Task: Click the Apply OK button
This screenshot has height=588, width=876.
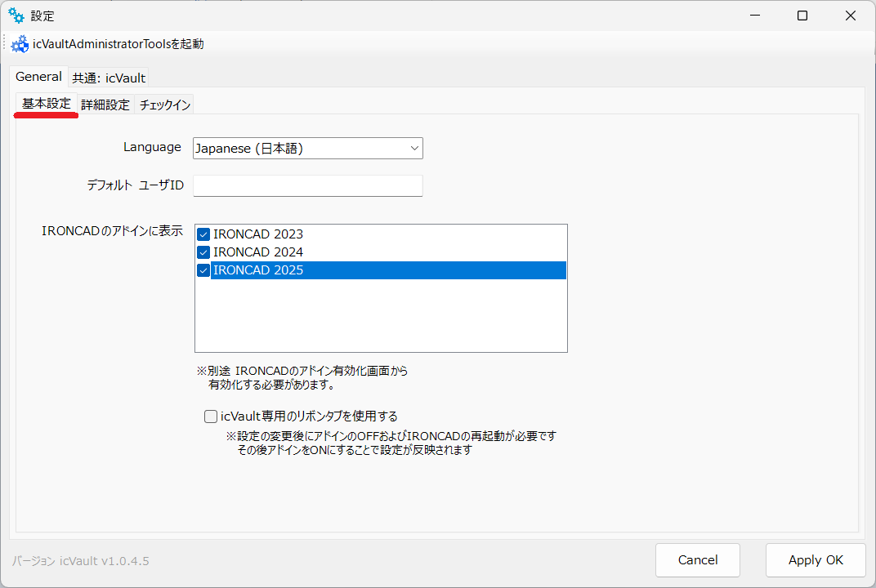Action: coord(815,560)
